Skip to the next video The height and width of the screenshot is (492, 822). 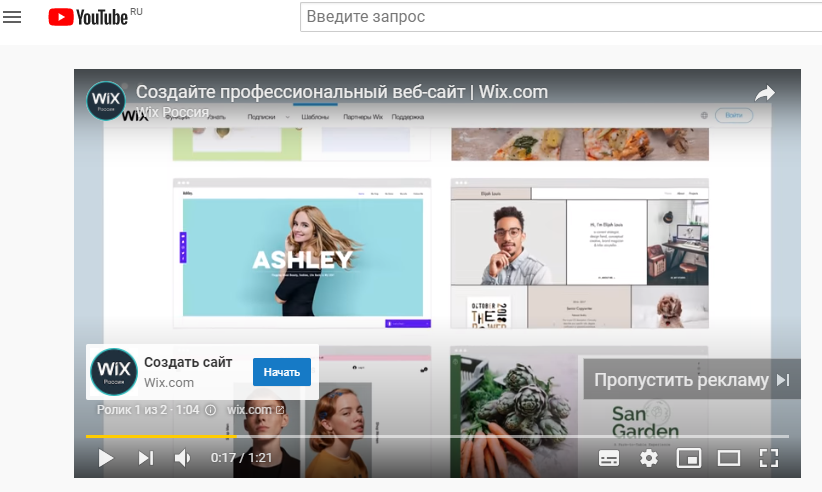146,458
